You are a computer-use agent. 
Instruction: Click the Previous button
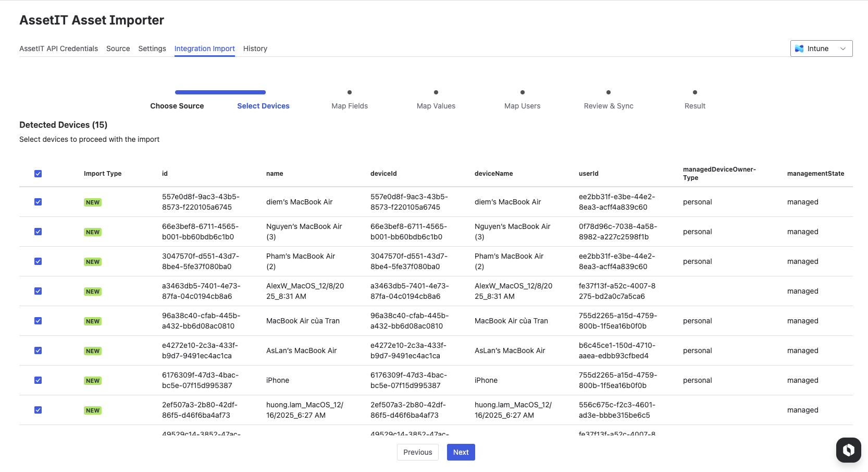pos(417,452)
